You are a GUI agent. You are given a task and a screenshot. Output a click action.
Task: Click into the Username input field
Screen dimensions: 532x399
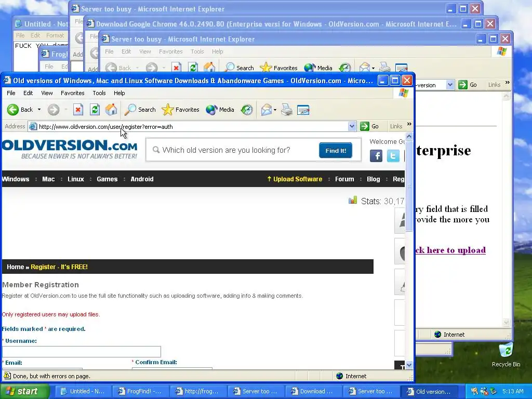tap(82, 352)
